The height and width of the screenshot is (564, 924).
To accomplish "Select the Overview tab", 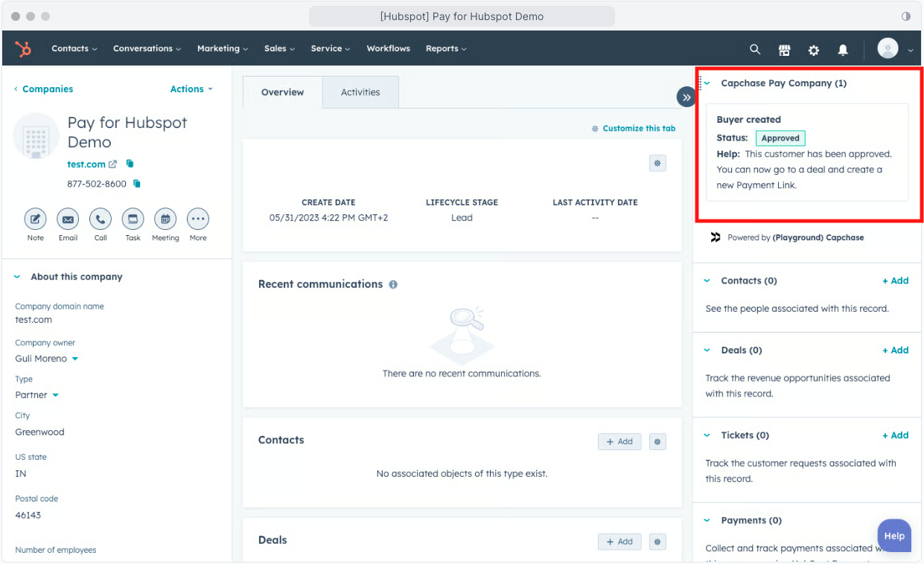I will coord(282,92).
